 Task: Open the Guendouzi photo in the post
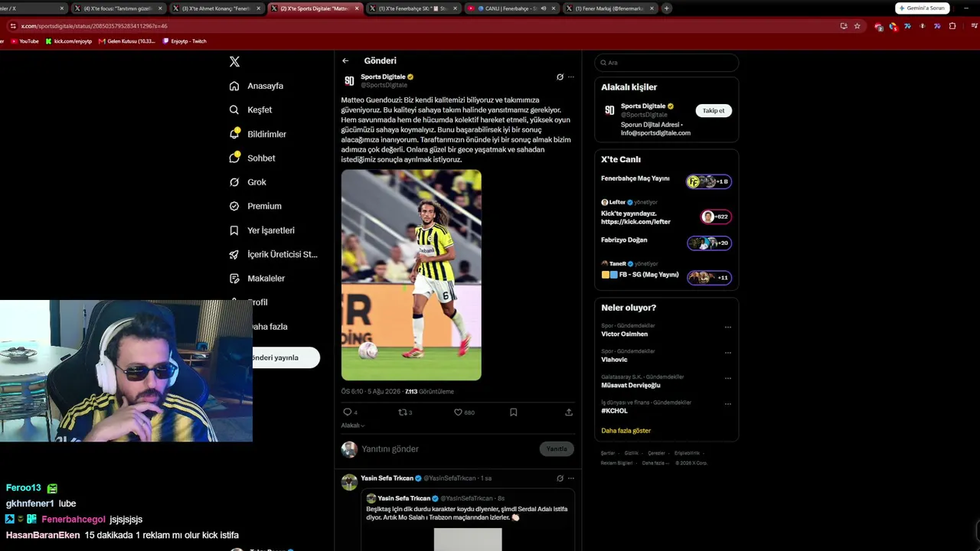411,275
